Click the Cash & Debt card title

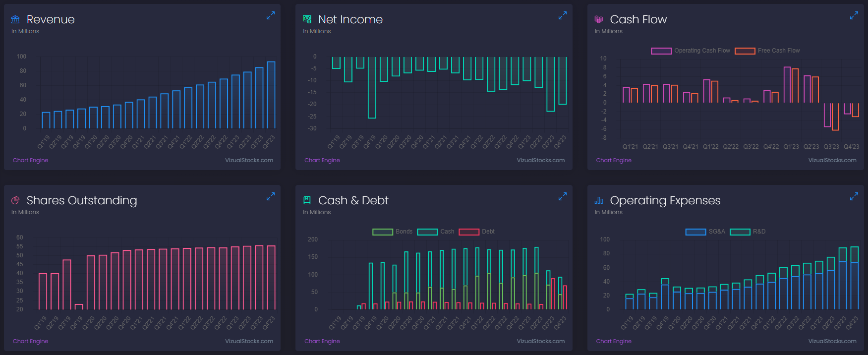[353, 200]
